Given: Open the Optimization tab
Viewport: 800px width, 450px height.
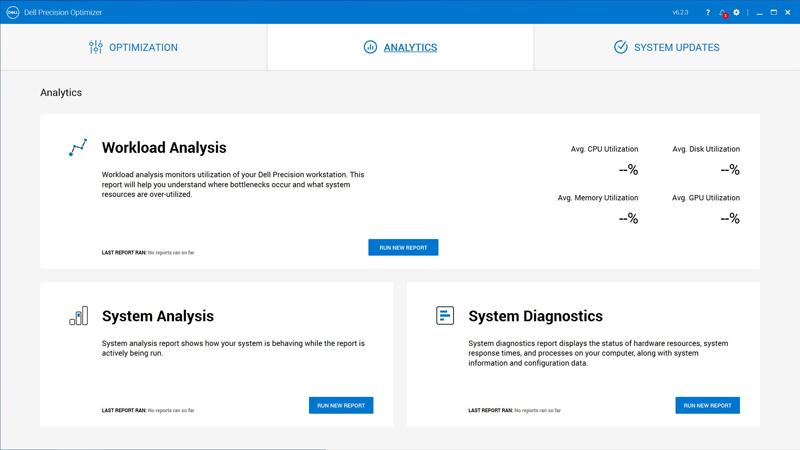Looking at the screenshot, I should point(133,47).
